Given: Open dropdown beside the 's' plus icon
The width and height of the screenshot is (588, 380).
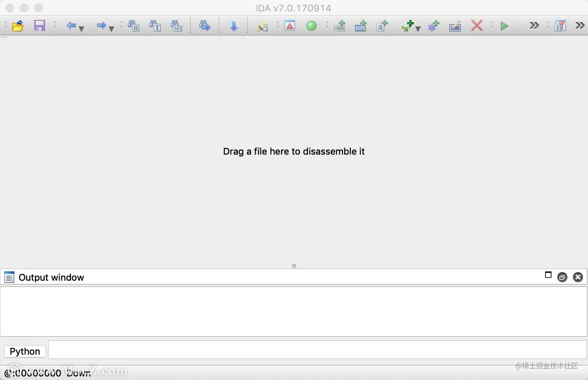Looking at the screenshot, I should pos(418,29).
